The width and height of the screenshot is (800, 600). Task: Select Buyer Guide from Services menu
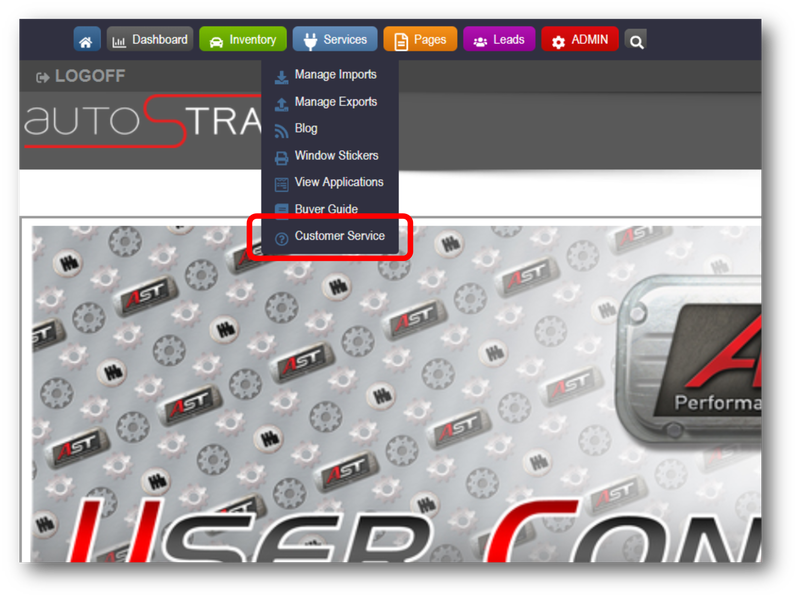(x=330, y=209)
